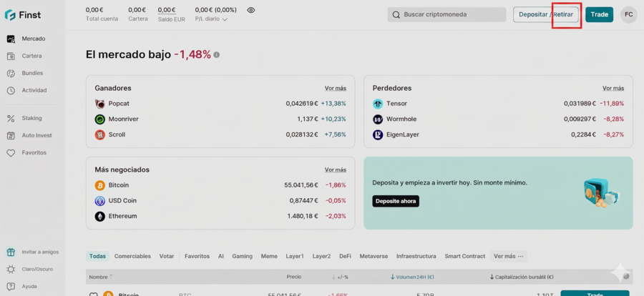This screenshot has height=296, width=644.
Task: Click Popcat price 0,042619 €
Action: tap(302, 104)
